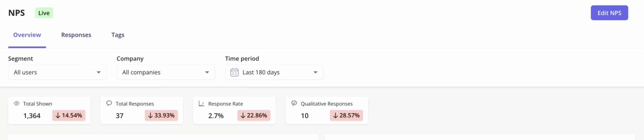Click the chart icon next to Response Rate
Viewport: 644px width, 140px height.
tap(202, 103)
